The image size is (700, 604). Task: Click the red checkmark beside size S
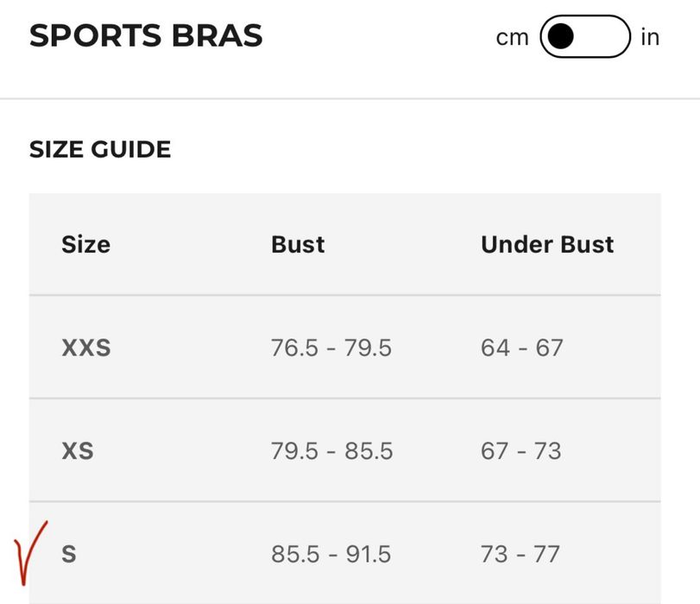(31, 553)
